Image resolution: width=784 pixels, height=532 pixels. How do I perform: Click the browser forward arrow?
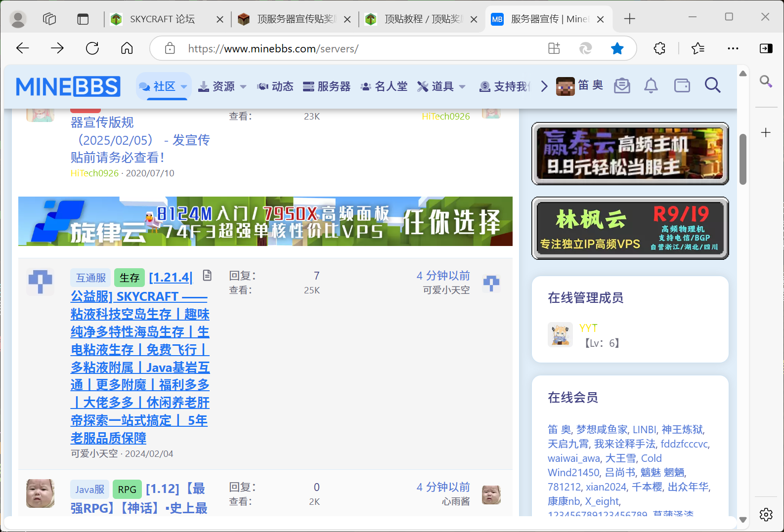coord(57,48)
